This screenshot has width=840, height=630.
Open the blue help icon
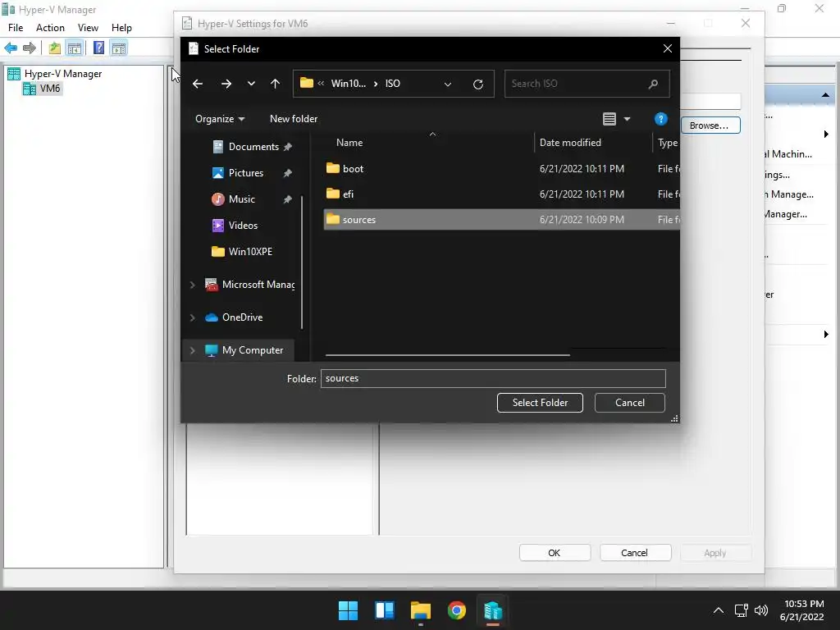coord(660,119)
